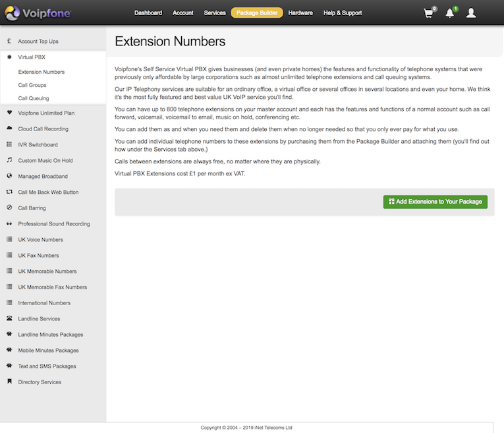Image resolution: width=504 pixels, height=433 pixels.
Task: Go to the Dashboard tab
Action: pos(148,13)
